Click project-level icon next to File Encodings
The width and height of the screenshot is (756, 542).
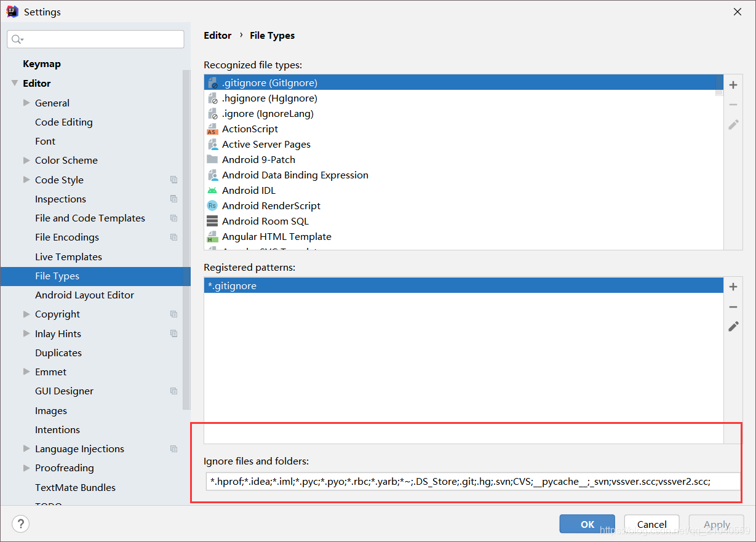(x=174, y=237)
